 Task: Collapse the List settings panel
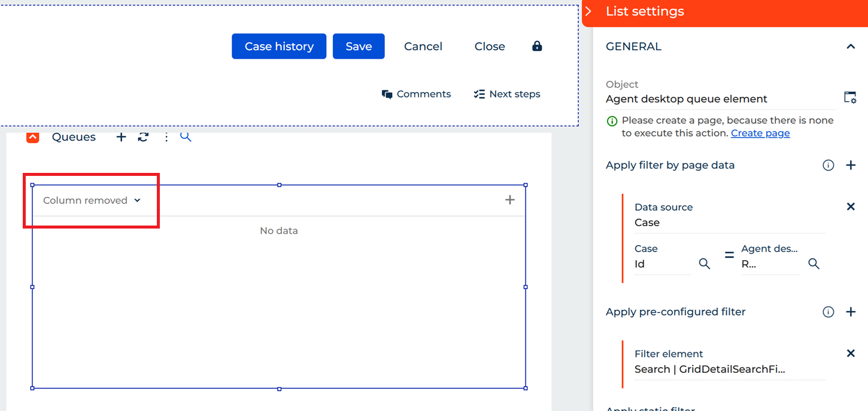[x=589, y=11]
